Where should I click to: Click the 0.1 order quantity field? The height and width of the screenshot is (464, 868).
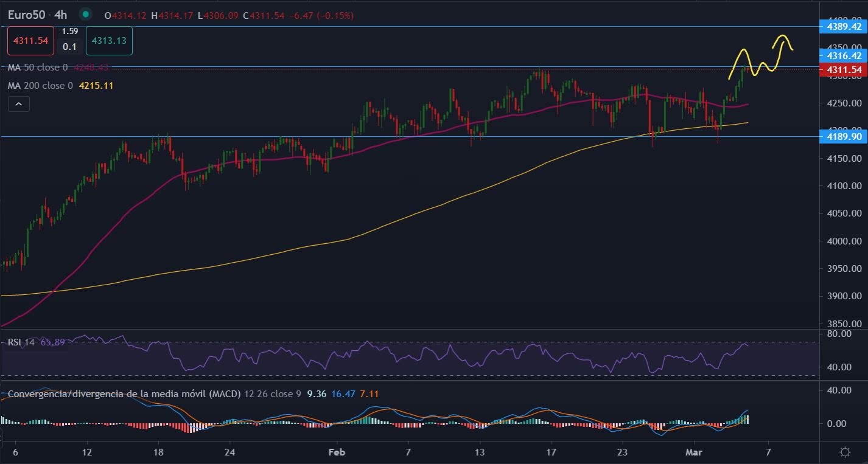click(69, 47)
